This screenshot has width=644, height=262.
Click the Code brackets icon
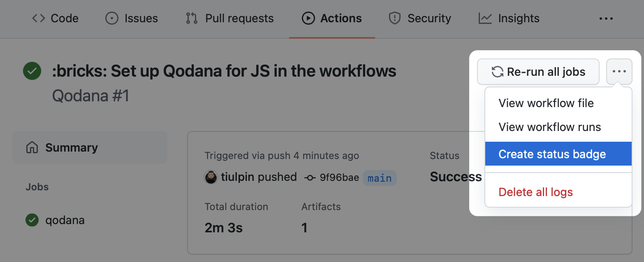coord(38,19)
